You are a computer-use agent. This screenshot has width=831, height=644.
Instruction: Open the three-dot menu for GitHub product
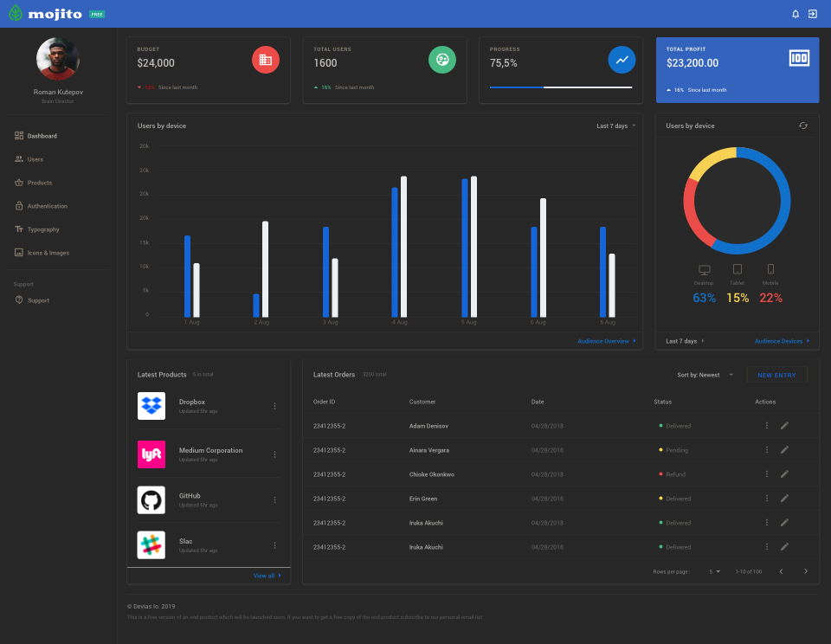pyautogui.click(x=275, y=500)
